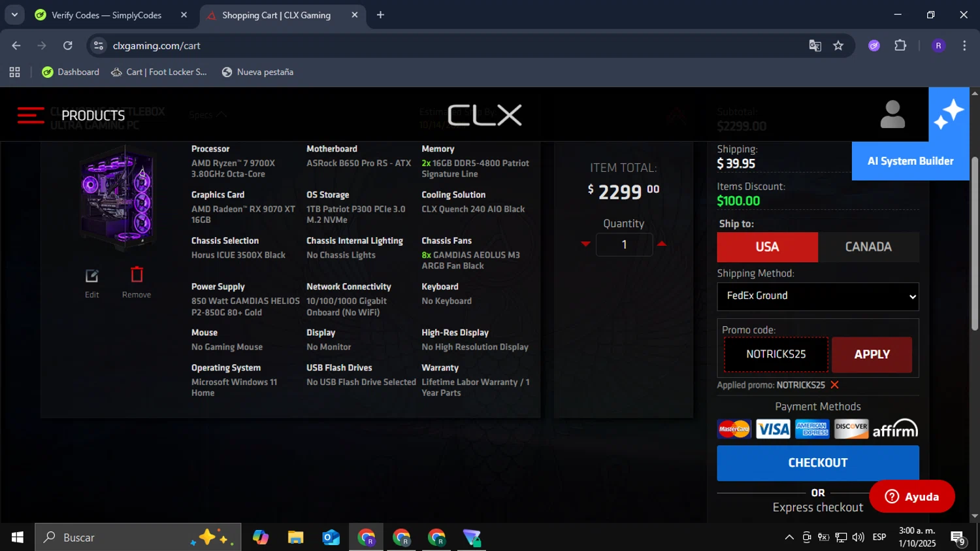The height and width of the screenshot is (551, 980).
Task: Select USA as ship-to country
Action: 767,247
